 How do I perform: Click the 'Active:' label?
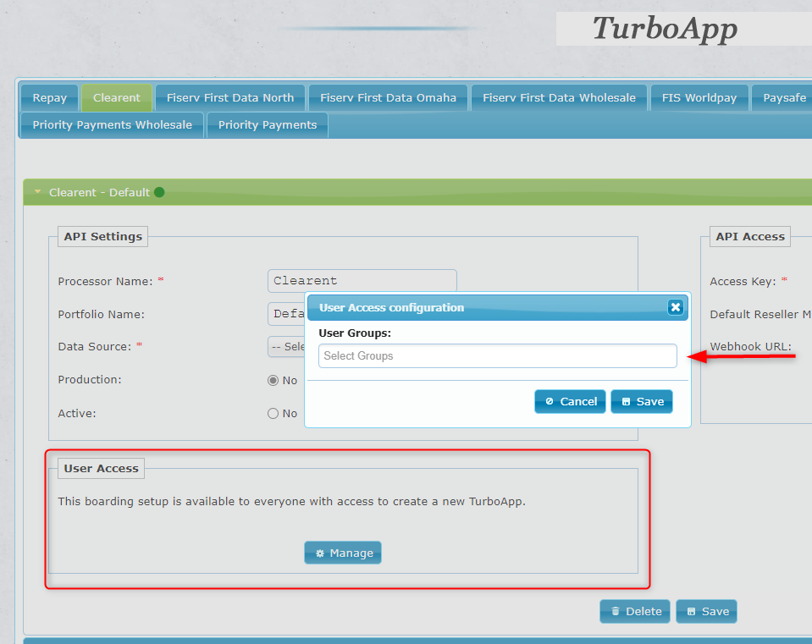point(77,413)
